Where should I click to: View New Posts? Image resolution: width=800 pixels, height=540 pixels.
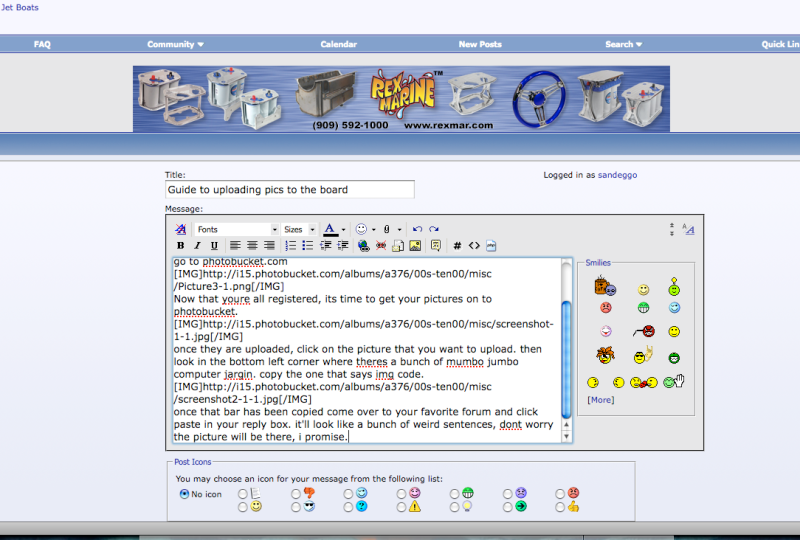tap(480, 44)
